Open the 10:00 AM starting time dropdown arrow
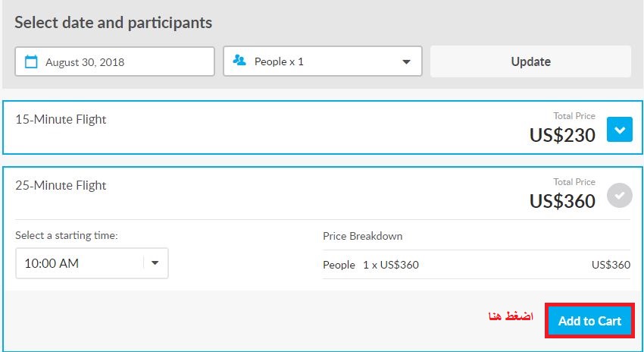Screen dimensions: 644x352 tap(155, 262)
